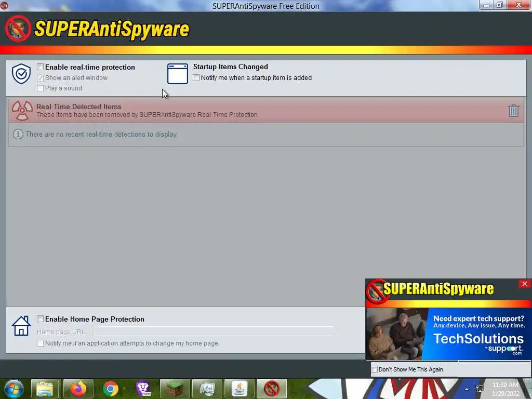Launch Google Chrome from the taskbar
The width and height of the screenshot is (532, 399).
coord(110,389)
